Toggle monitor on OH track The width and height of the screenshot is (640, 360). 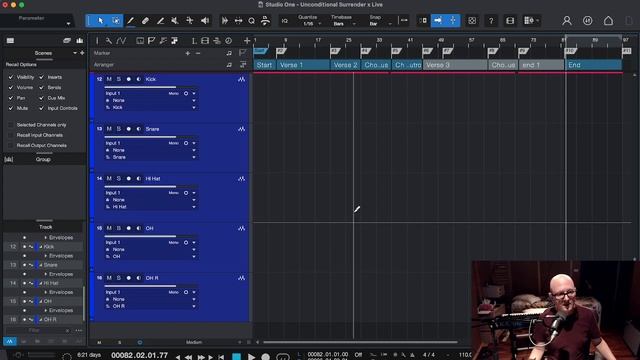point(139,228)
